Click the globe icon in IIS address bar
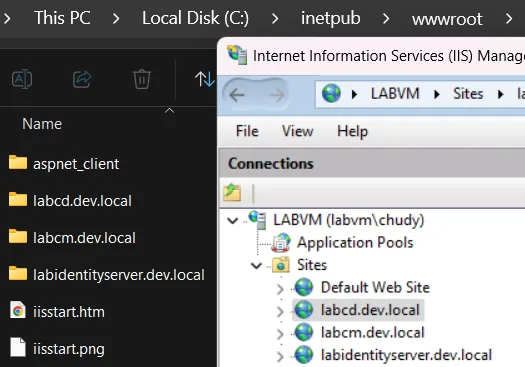The image size is (525, 367). pyautogui.click(x=331, y=93)
